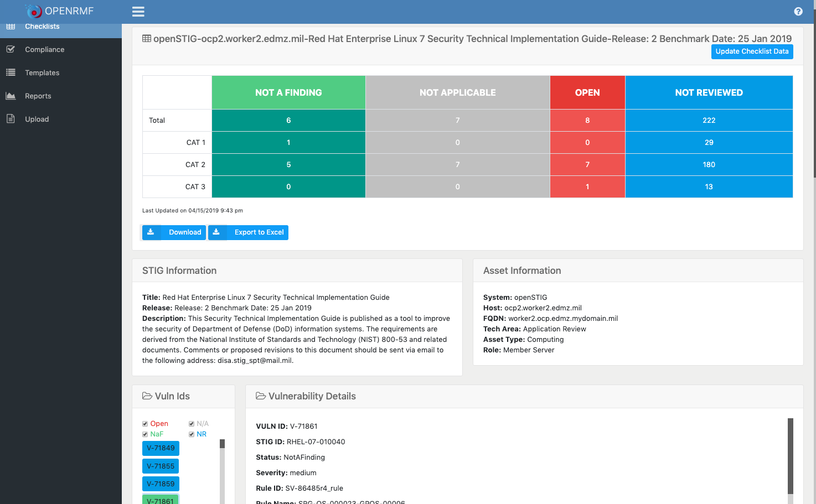Click the OpenRMF logo icon
Screen dimensions: 816x504
(34, 11)
